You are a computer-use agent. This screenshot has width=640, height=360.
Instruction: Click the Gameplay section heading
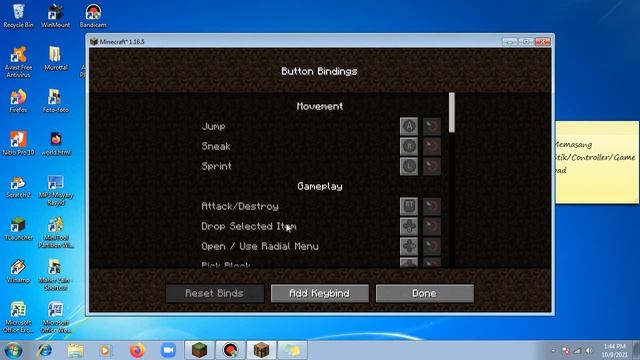point(320,187)
